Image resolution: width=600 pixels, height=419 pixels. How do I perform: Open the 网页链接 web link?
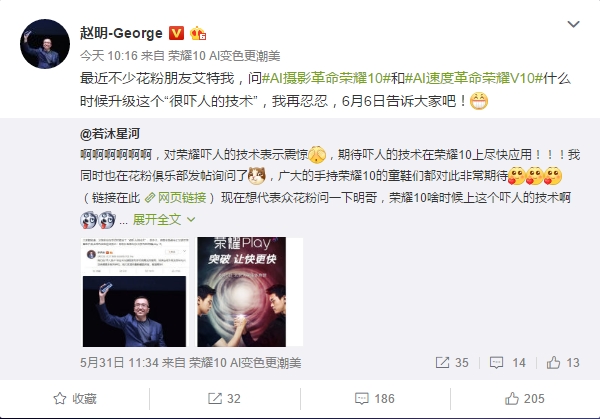tap(176, 198)
